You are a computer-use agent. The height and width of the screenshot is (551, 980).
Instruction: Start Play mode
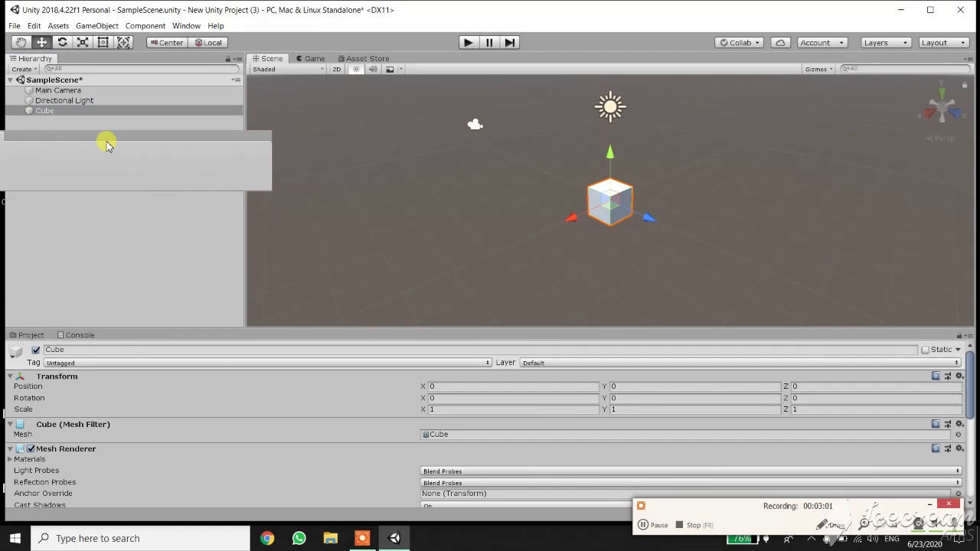click(x=468, y=43)
